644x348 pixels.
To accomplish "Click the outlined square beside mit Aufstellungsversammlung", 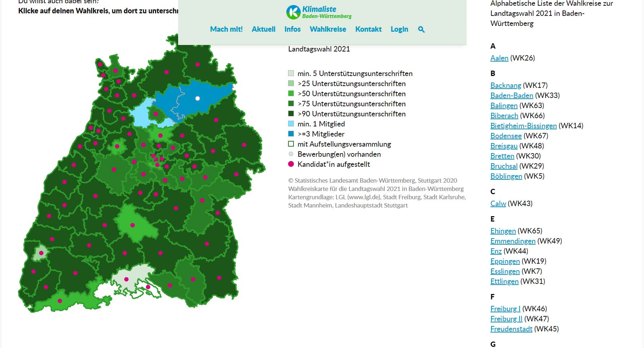I will coord(291,144).
